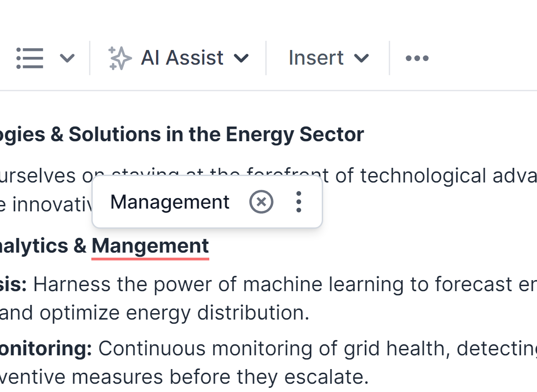Click the bulleted list icon
This screenshot has height=392, width=537.
30,58
